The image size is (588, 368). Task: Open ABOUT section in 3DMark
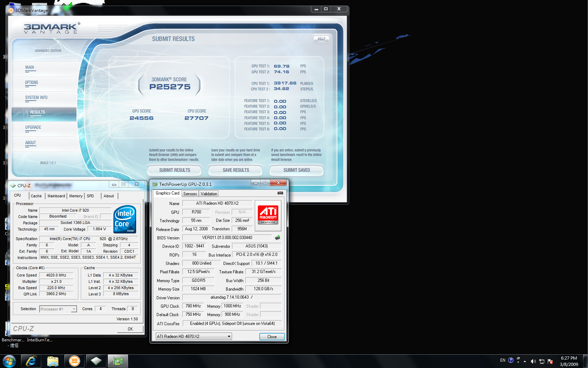44,144
